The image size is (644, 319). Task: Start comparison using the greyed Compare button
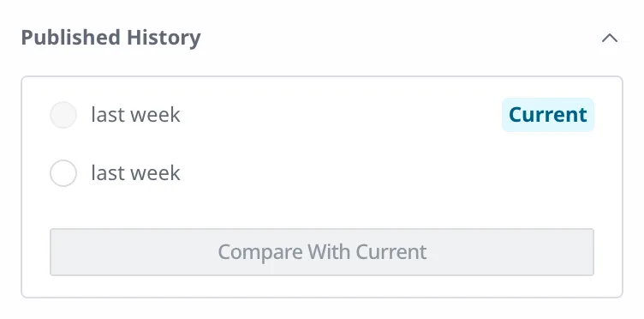coord(322,251)
